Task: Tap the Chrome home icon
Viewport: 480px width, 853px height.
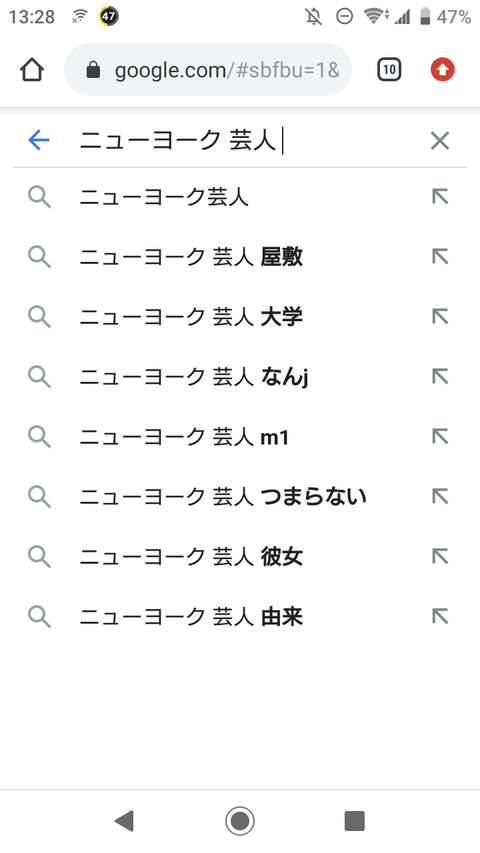Action: [32, 70]
